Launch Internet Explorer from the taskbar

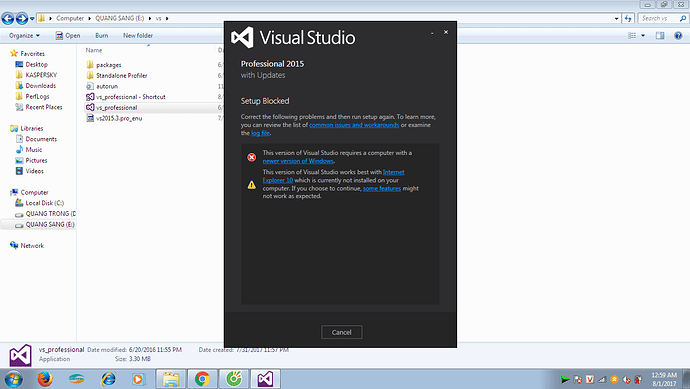click(108, 379)
